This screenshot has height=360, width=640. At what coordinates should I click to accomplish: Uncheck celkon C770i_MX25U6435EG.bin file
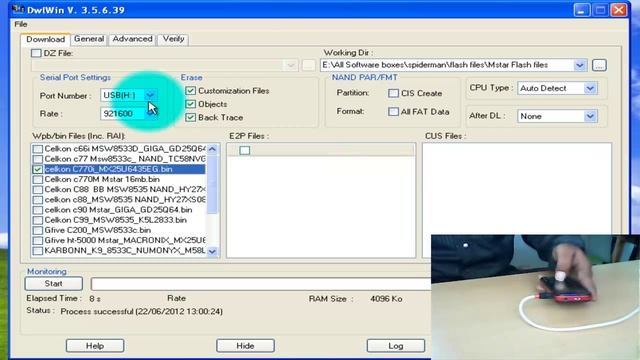[38, 169]
